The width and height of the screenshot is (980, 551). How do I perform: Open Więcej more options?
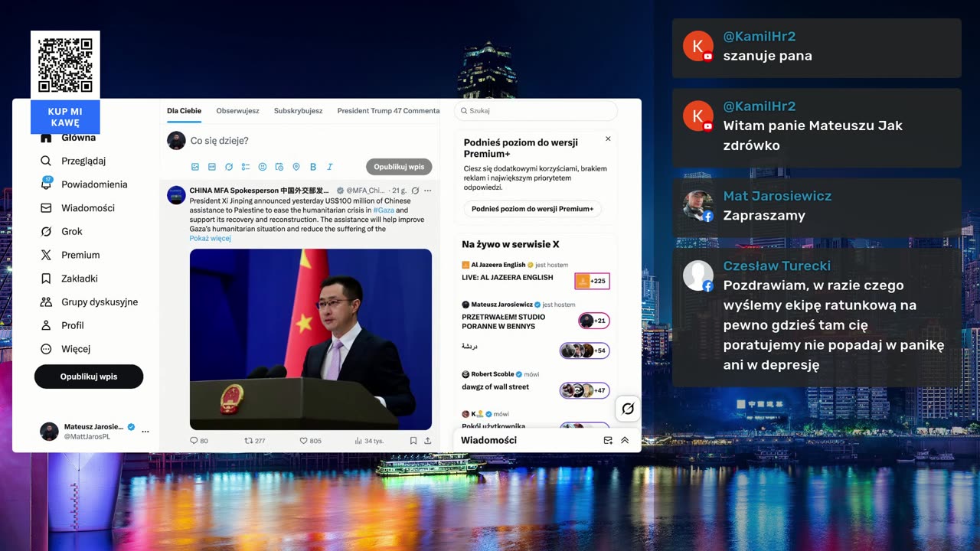coord(65,349)
